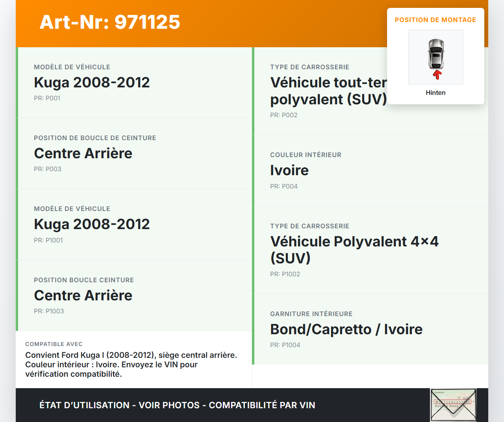Select the Art-Nr: 971125 heading
This screenshot has width=504, height=422.
coord(110,22)
